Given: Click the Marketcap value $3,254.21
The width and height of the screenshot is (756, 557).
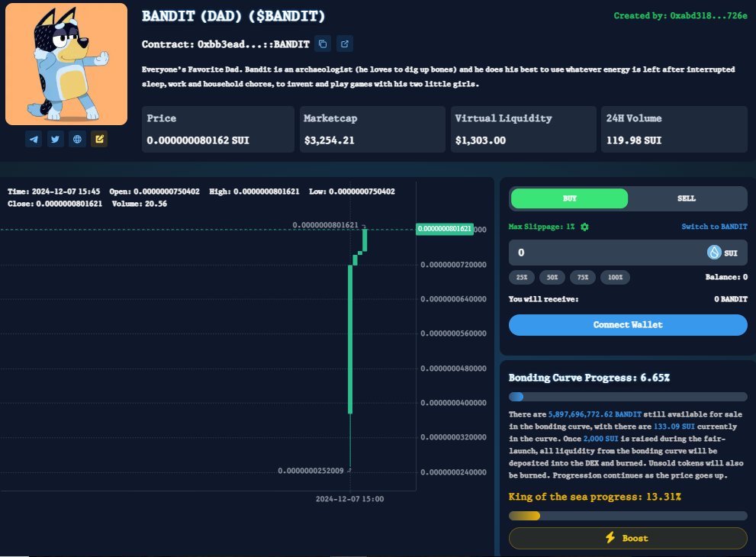Looking at the screenshot, I should pyautogui.click(x=330, y=140).
